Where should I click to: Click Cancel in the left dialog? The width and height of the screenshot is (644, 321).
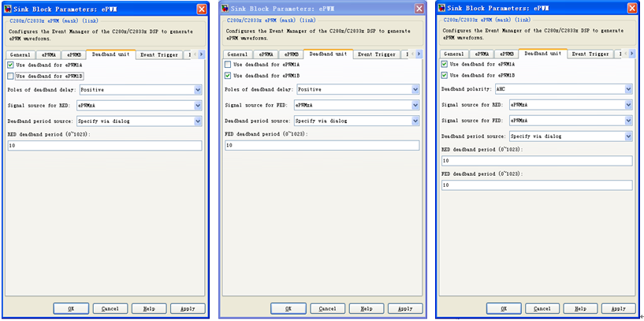[x=110, y=308]
